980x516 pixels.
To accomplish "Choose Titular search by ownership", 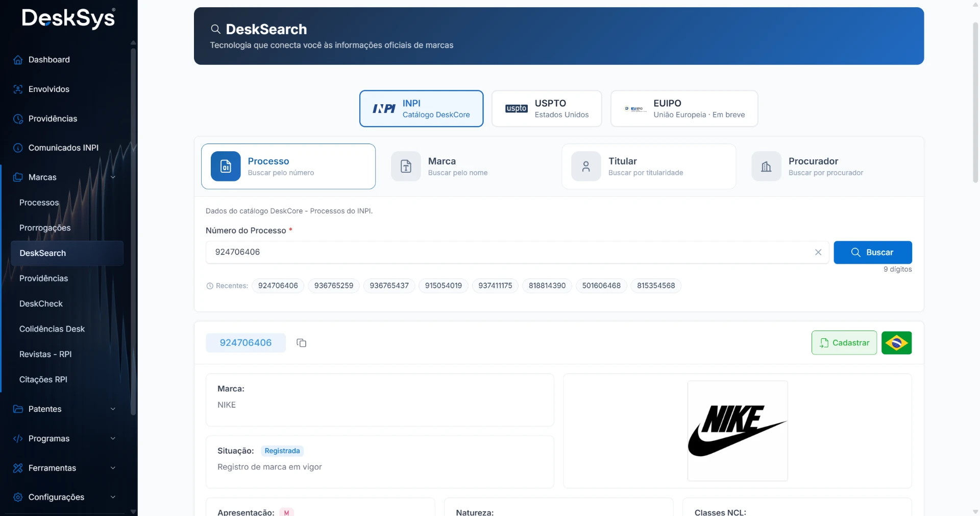I will pyautogui.click(x=649, y=167).
